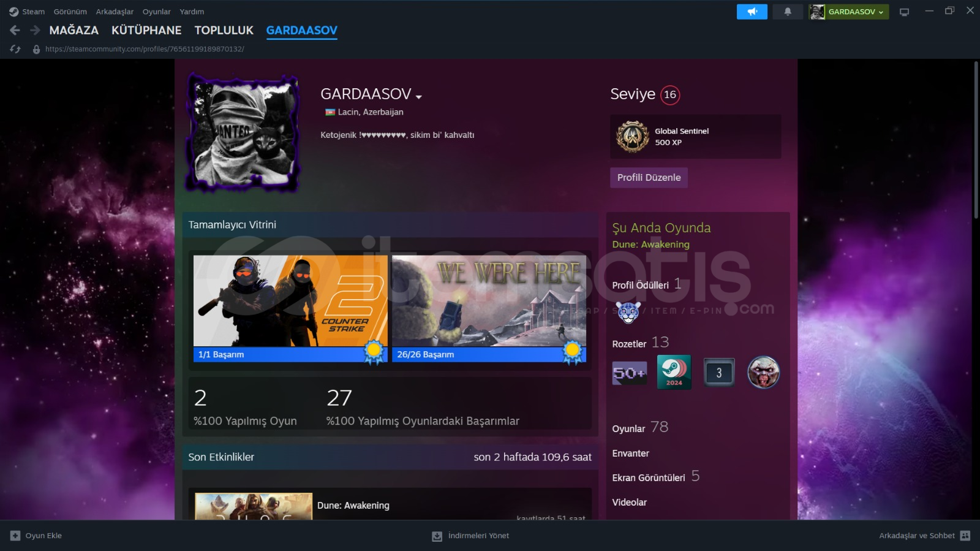Click the downloads icon in the bottom bar
Screen dimensions: 980x551
pyautogui.click(x=437, y=536)
